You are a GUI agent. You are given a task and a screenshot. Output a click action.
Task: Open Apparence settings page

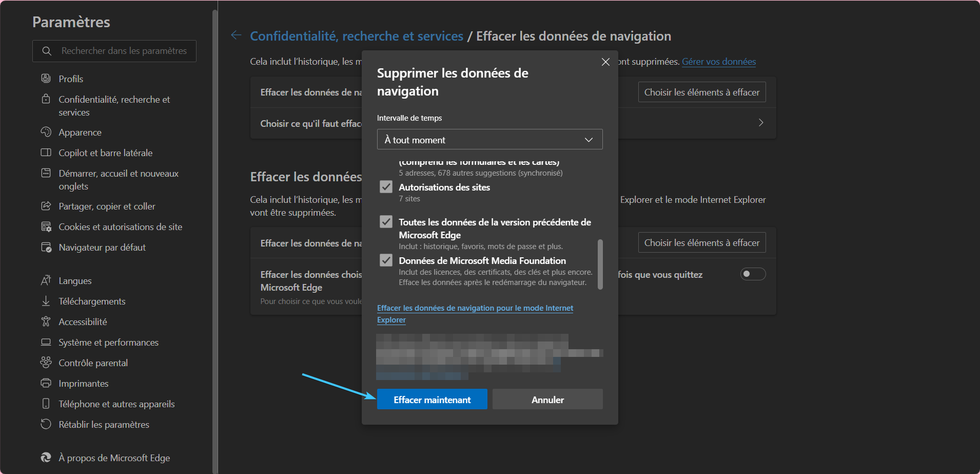pos(80,132)
